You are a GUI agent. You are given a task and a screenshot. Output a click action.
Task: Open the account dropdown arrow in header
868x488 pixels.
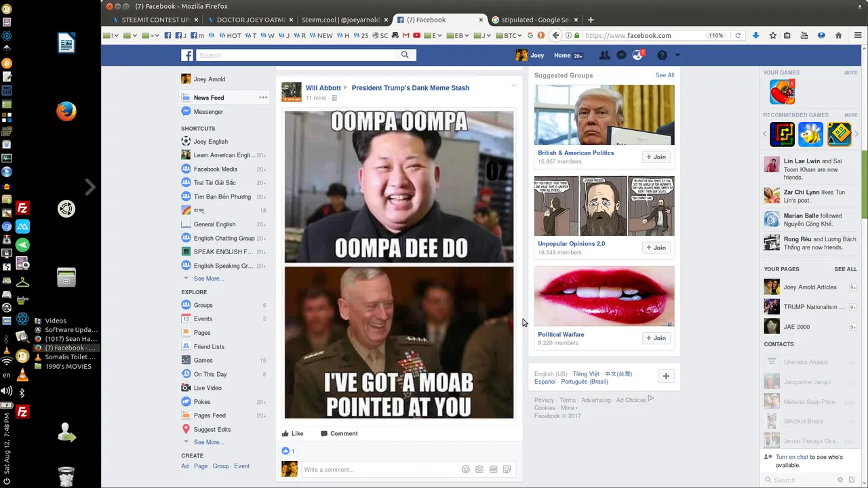pos(677,56)
